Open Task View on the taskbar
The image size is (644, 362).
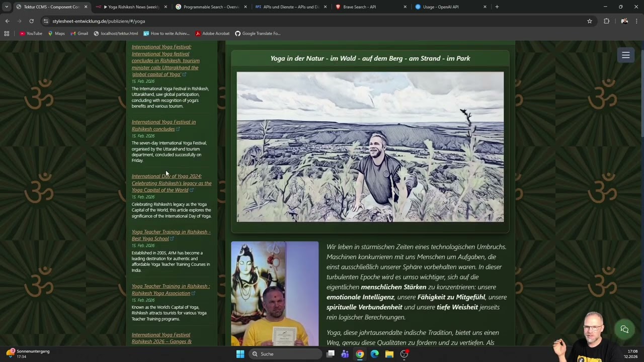click(331, 354)
